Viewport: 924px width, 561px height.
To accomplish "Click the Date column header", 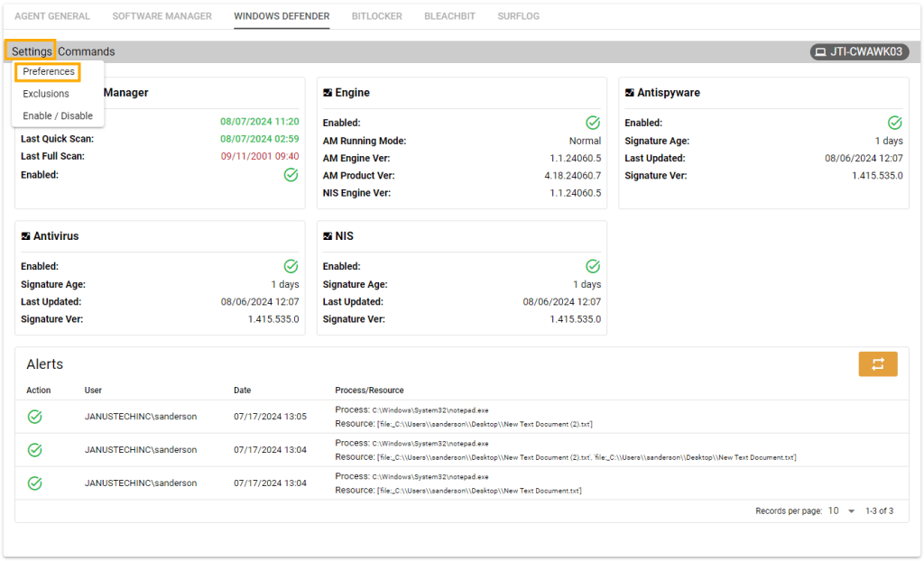I will [242, 391].
